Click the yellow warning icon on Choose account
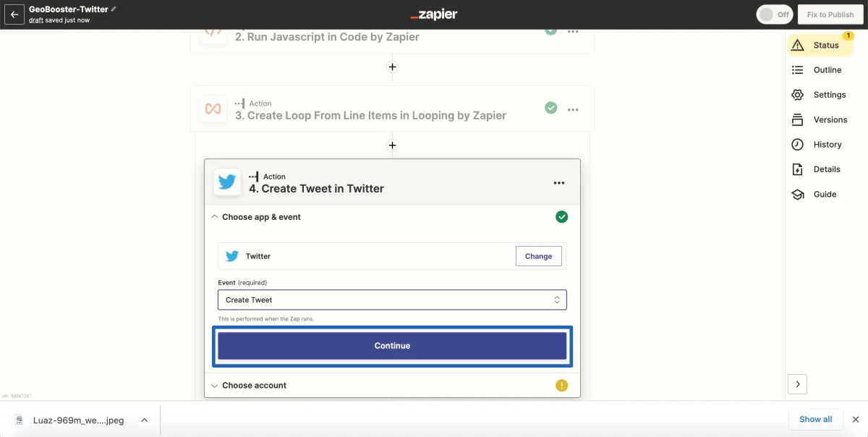Screen dimensions: 868x437 (x=561, y=386)
